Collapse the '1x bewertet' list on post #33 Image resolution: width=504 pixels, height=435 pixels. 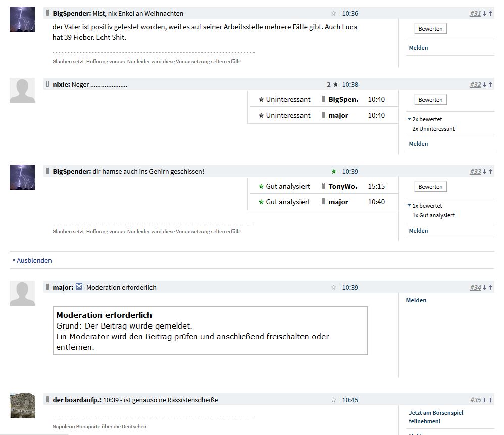410,205
